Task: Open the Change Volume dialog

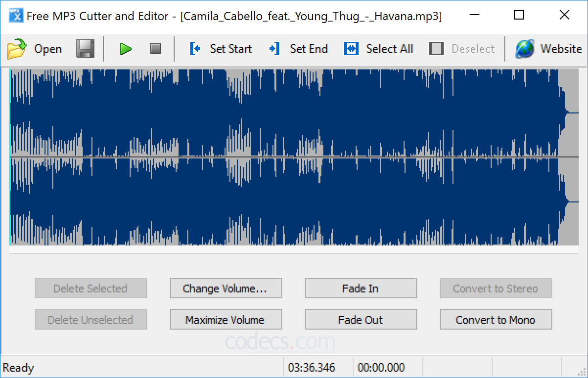Action: [226, 288]
